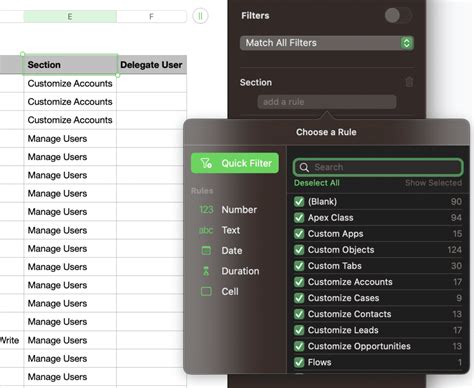
Task: Select column E header
Action: (x=70, y=16)
